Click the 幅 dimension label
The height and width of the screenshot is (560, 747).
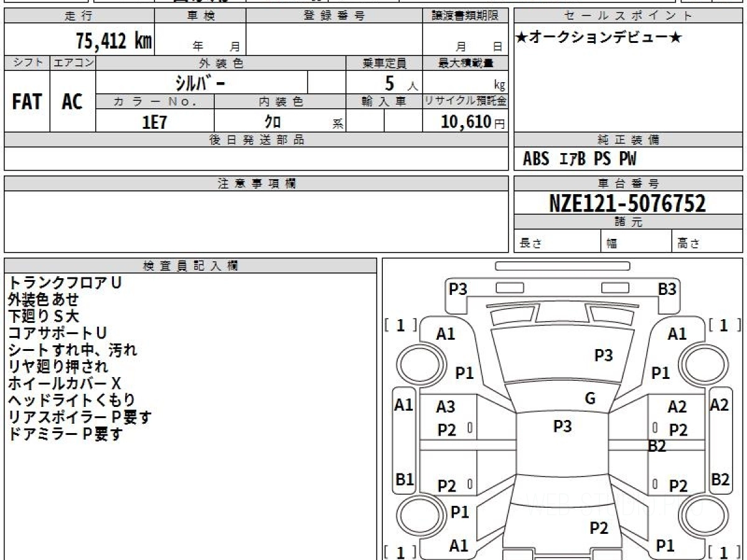coord(611,244)
